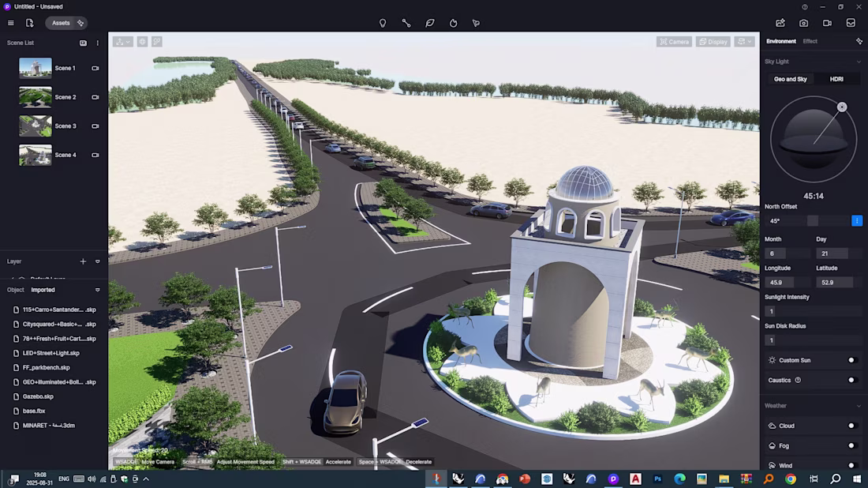Switch to the Imported tab
868x488 pixels.
(43, 291)
